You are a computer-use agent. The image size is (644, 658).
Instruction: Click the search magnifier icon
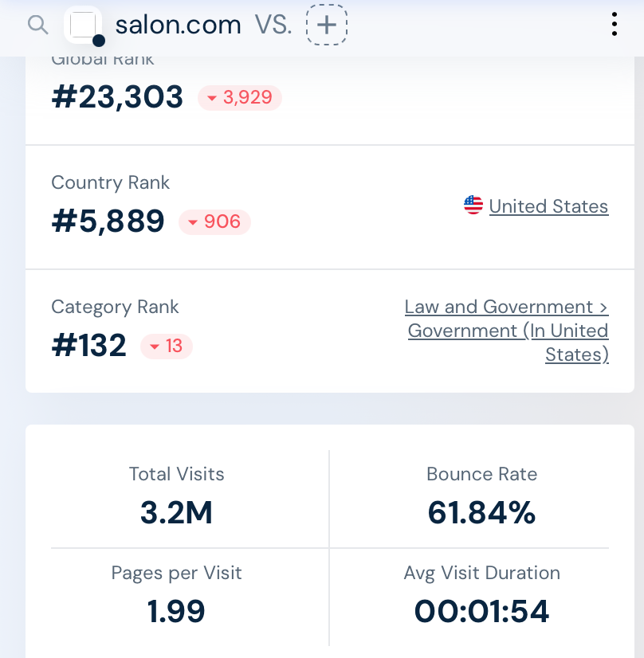click(37, 25)
